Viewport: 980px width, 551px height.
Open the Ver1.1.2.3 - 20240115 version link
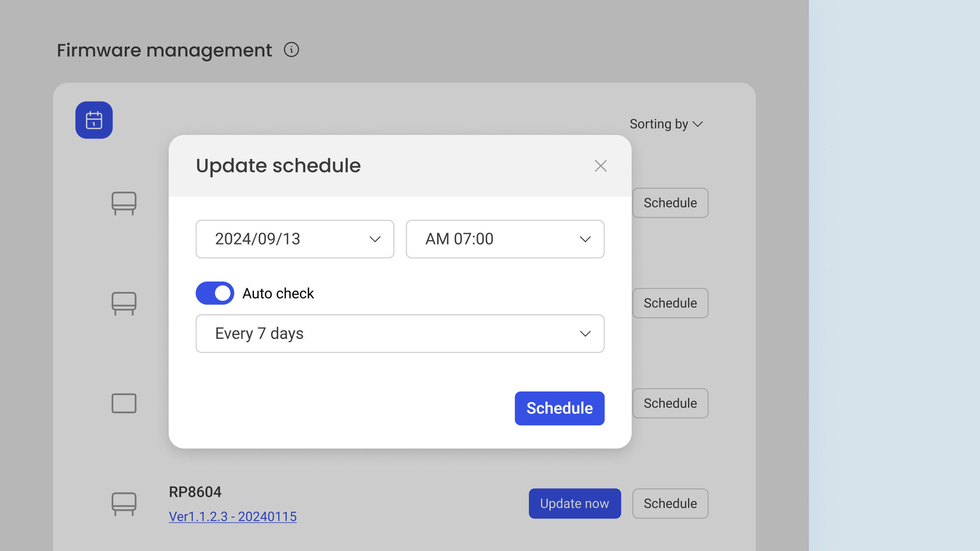(233, 516)
